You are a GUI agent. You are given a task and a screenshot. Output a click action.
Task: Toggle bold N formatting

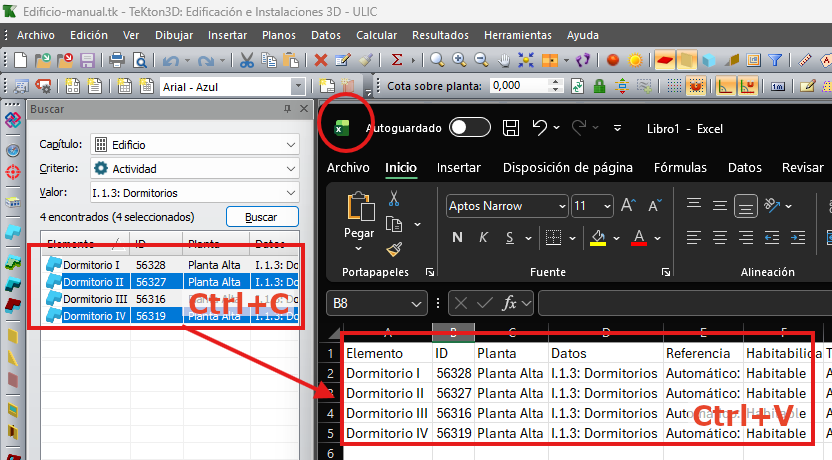coord(457,238)
